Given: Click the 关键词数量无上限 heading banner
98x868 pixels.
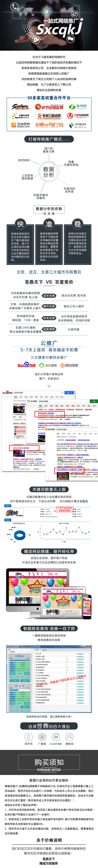Looking at the screenshot, I should click(49, 489).
